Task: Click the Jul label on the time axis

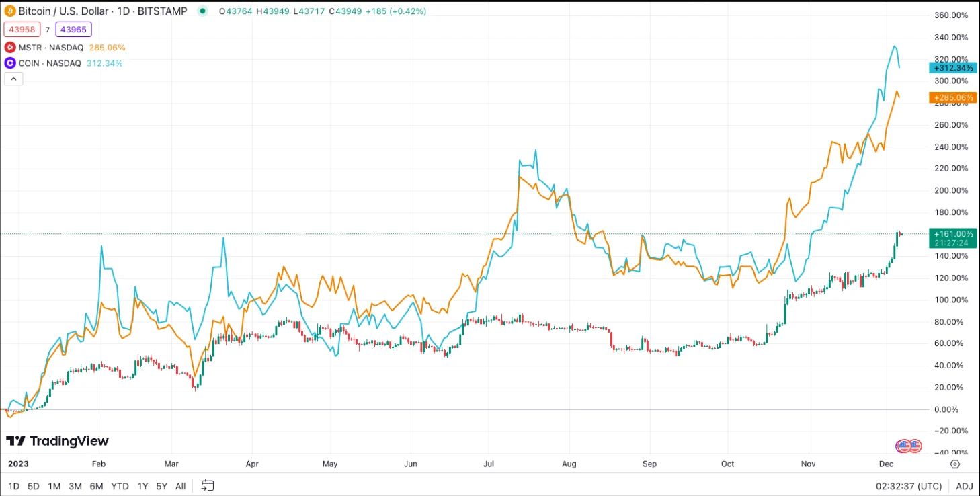Action: tap(489, 464)
